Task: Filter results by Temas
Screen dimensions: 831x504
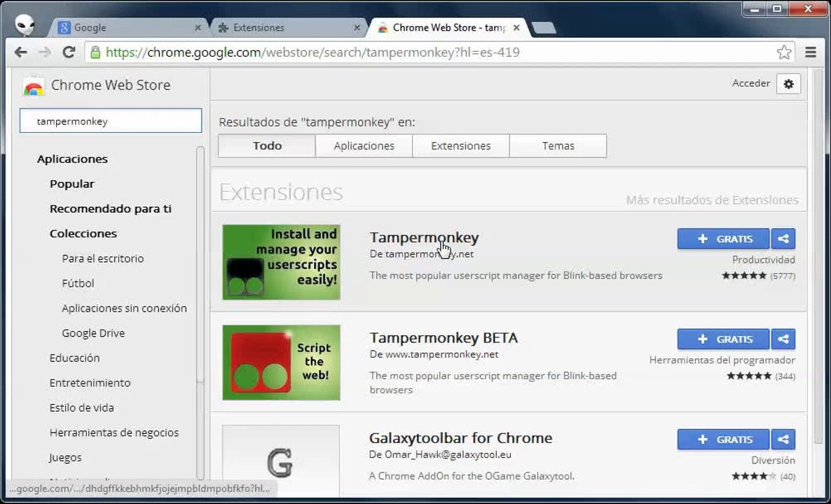Action: 558,146
